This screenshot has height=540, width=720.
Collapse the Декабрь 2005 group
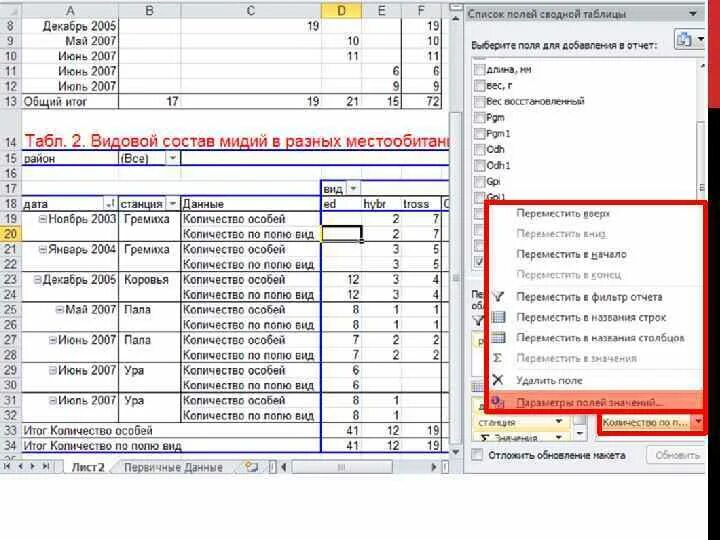pos(37,280)
